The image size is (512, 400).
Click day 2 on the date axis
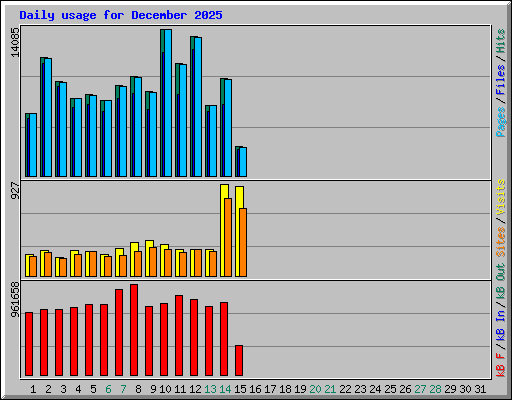point(48,389)
